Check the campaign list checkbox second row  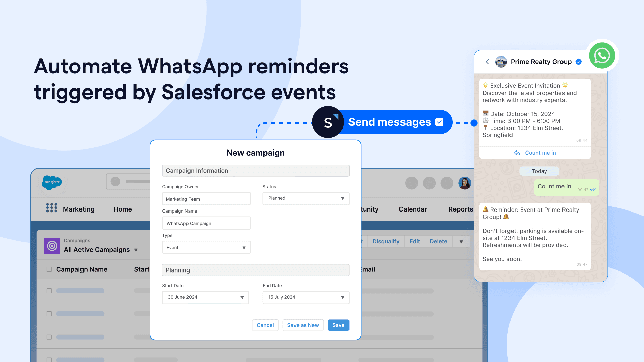49,314
